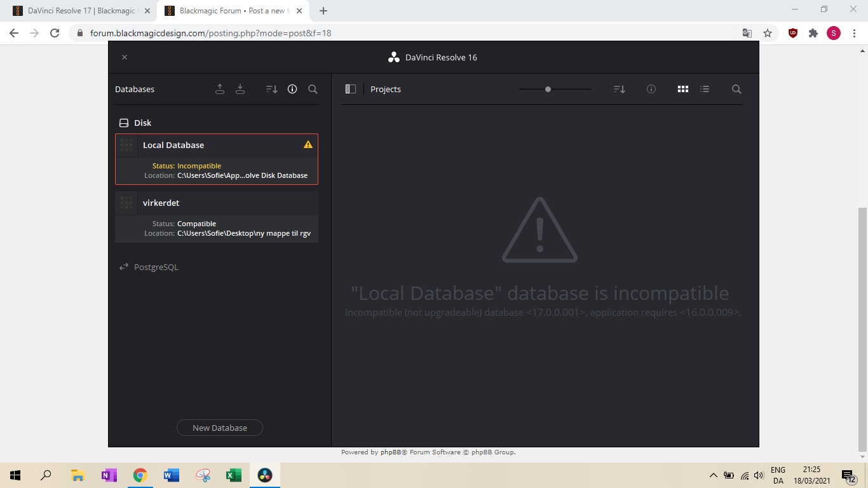Open Word from the taskbar
Screen dimensions: 868x488
(172, 475)
